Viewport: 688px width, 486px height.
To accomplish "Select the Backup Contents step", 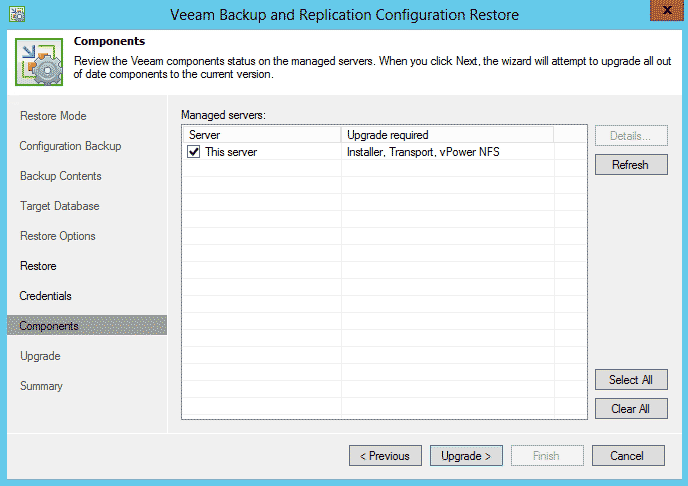I will [61, 176].
